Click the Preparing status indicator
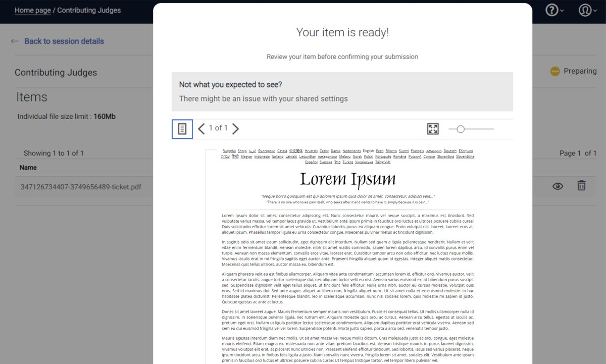 (x=573, y=71)
